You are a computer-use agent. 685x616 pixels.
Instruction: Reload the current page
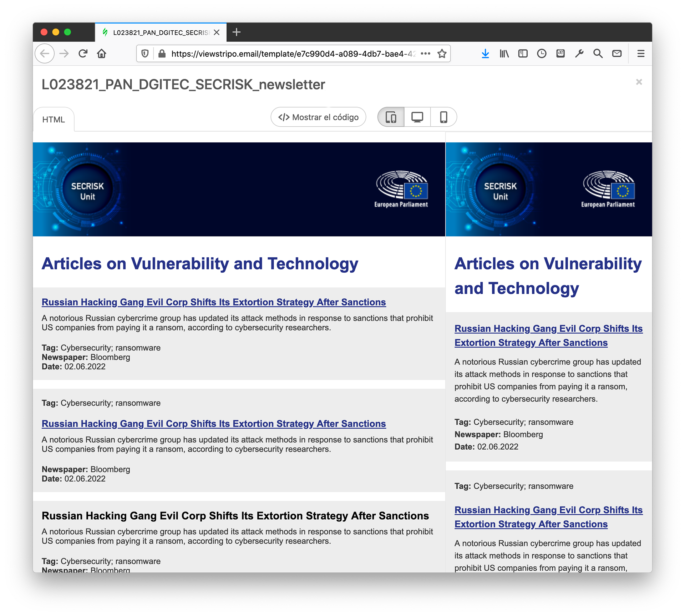click(x=83, y=54)
